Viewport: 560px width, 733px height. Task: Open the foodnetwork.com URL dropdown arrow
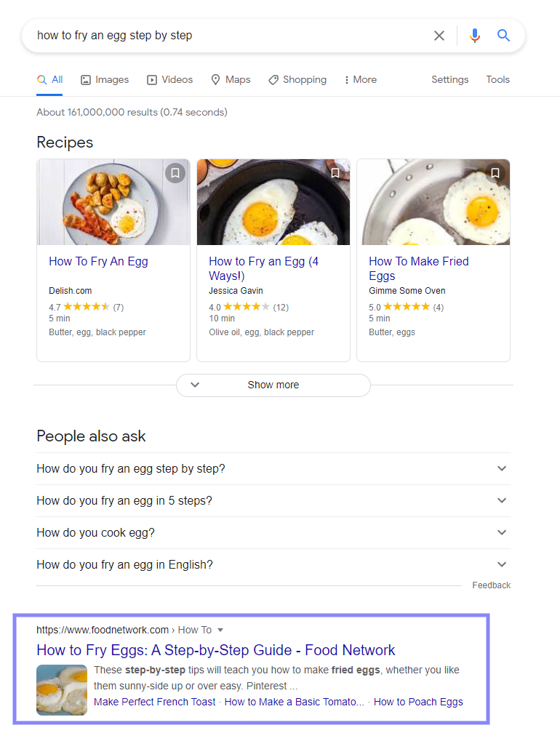pos(220,630)
